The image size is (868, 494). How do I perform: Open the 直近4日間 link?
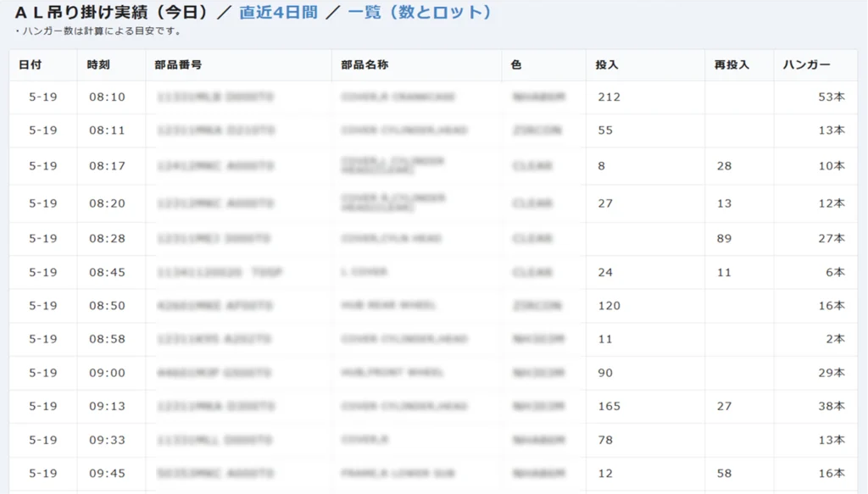278,13
